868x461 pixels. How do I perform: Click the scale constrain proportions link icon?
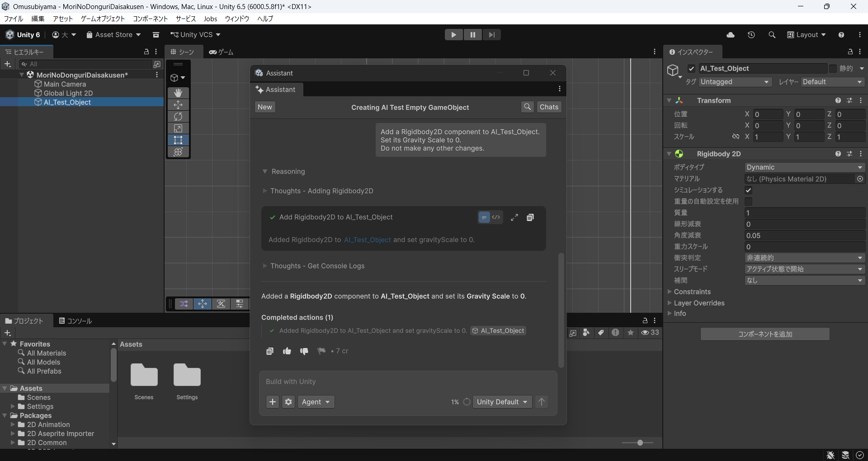[x=736, y=136]
